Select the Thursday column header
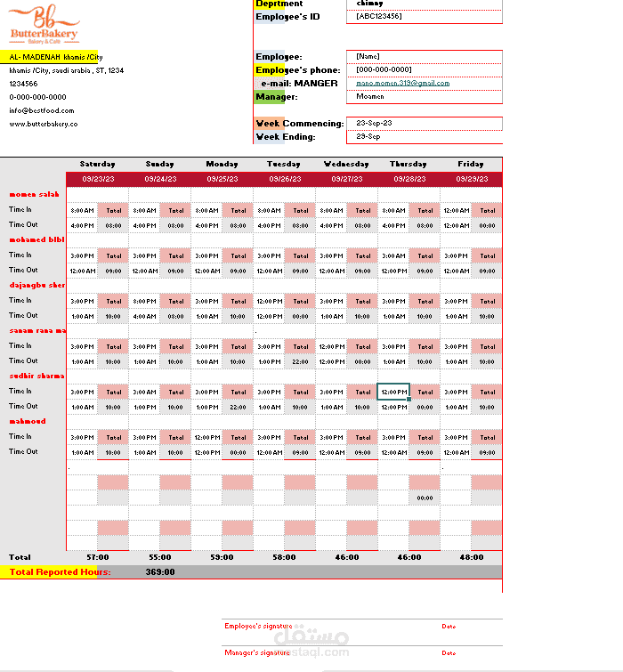Viewport: 623px width, 672px height. point(409,164)
